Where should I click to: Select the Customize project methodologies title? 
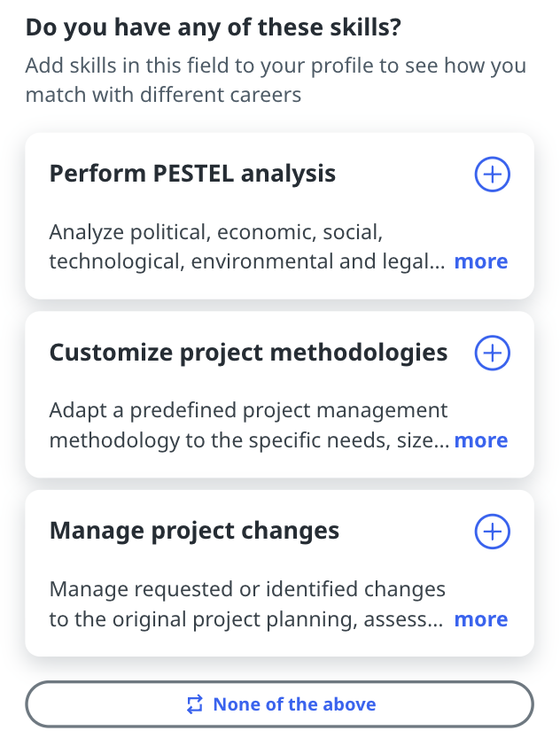pyautogui.click(x=248, y=353)
